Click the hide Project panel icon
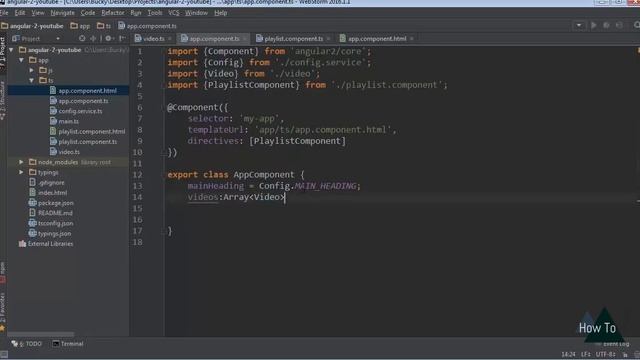Screen dimensions: 640x360 [x=122, y=38]
